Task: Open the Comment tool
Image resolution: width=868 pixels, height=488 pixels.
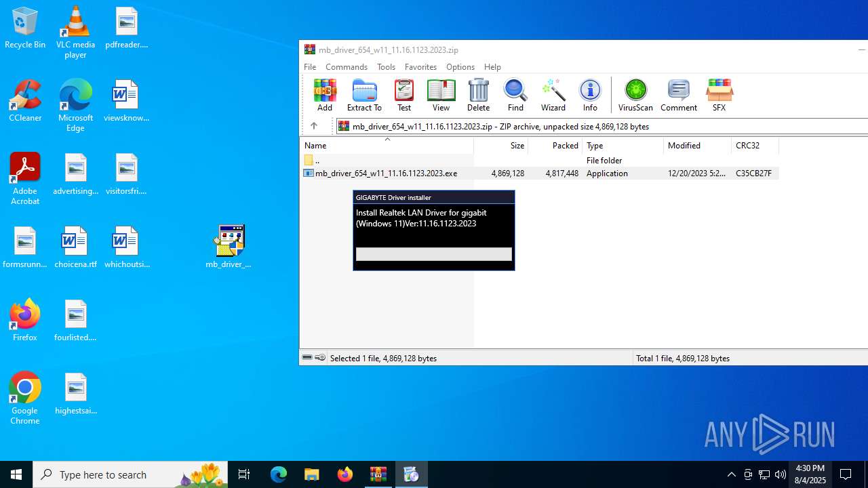Action: pyautogui.click(x=679, y=95)
